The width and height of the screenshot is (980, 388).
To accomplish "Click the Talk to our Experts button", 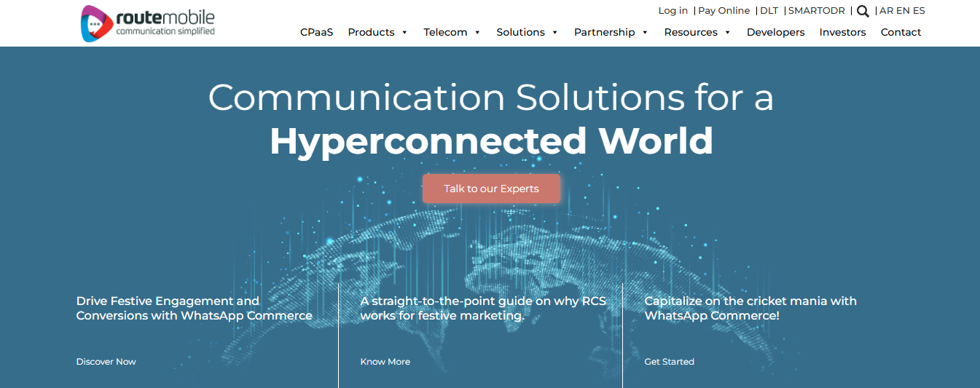I will pos(492,189).
